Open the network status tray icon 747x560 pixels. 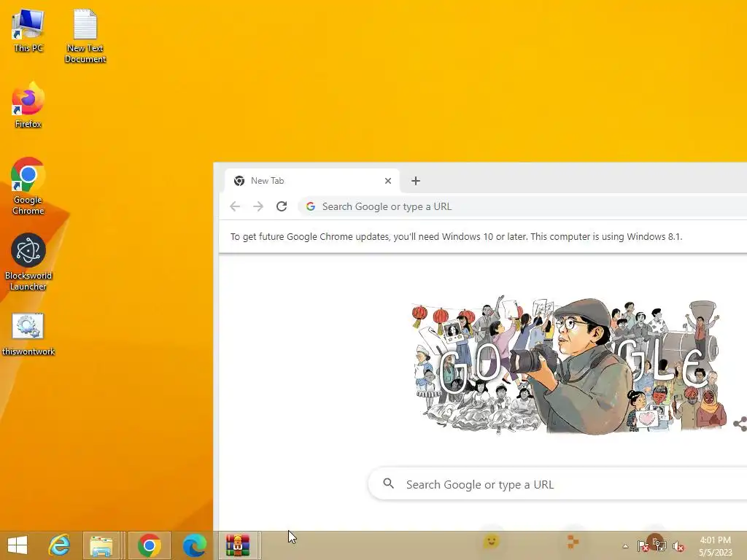click(x=660, y=545)
